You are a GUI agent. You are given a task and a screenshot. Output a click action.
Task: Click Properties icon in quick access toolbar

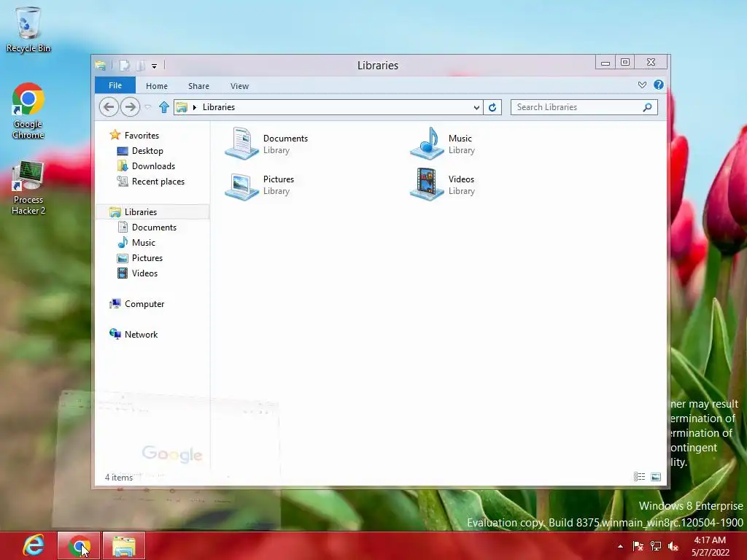[x=125, y=65]
